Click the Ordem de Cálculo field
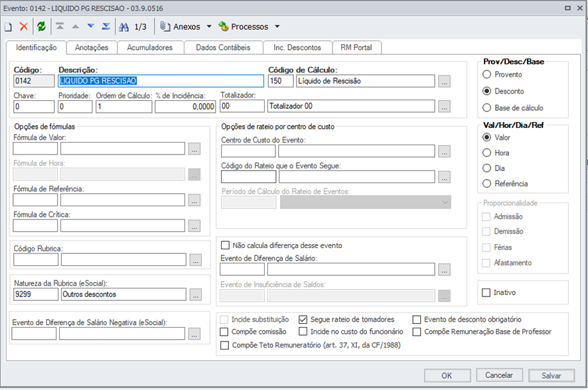 [123, 106]
